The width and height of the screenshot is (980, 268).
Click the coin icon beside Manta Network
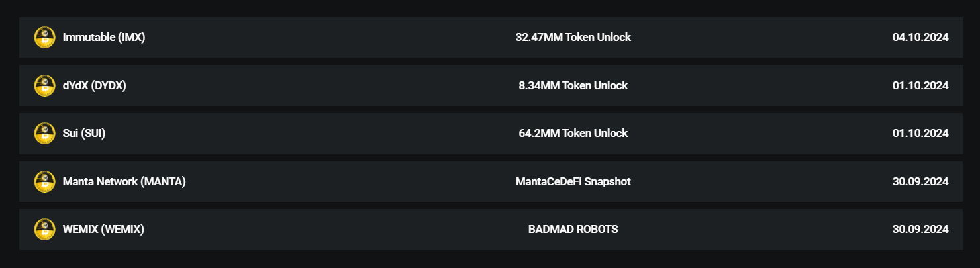(44, 181)
